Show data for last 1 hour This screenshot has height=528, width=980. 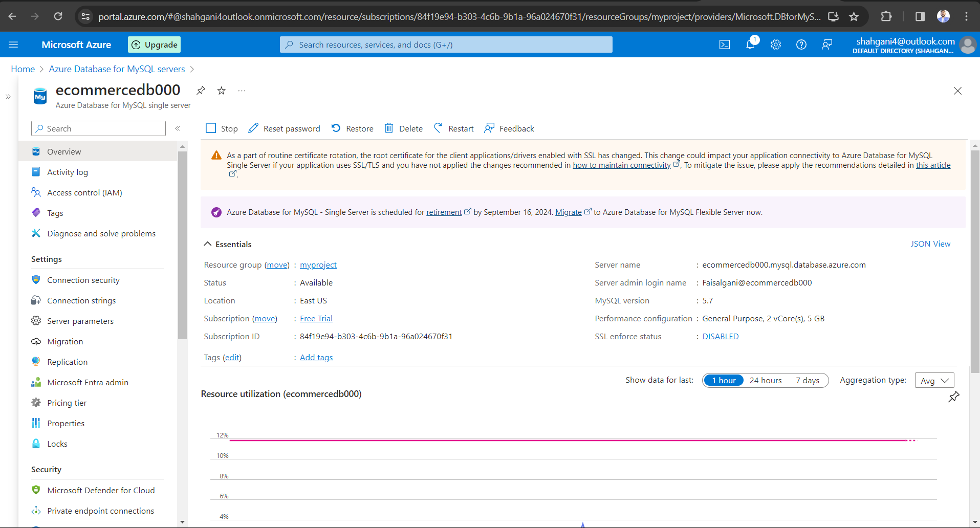click(x=724, y=380)
